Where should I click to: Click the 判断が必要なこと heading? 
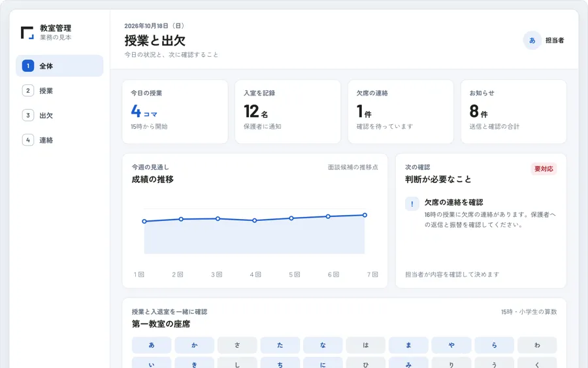[x=438, y=179]
